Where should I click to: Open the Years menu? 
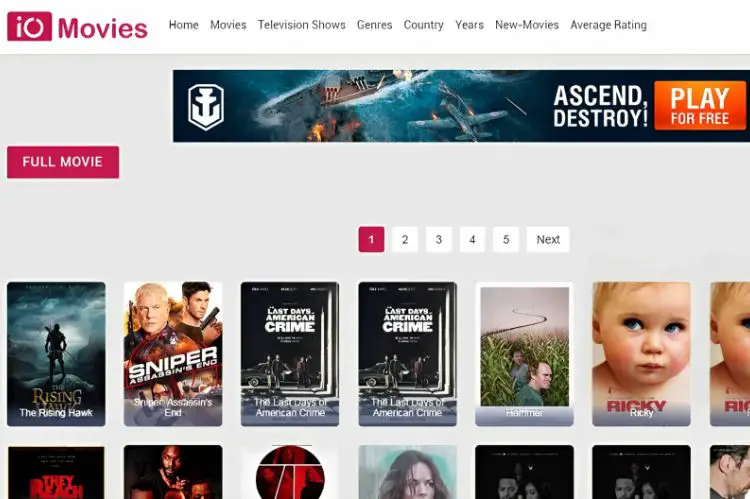coord(469,25)
